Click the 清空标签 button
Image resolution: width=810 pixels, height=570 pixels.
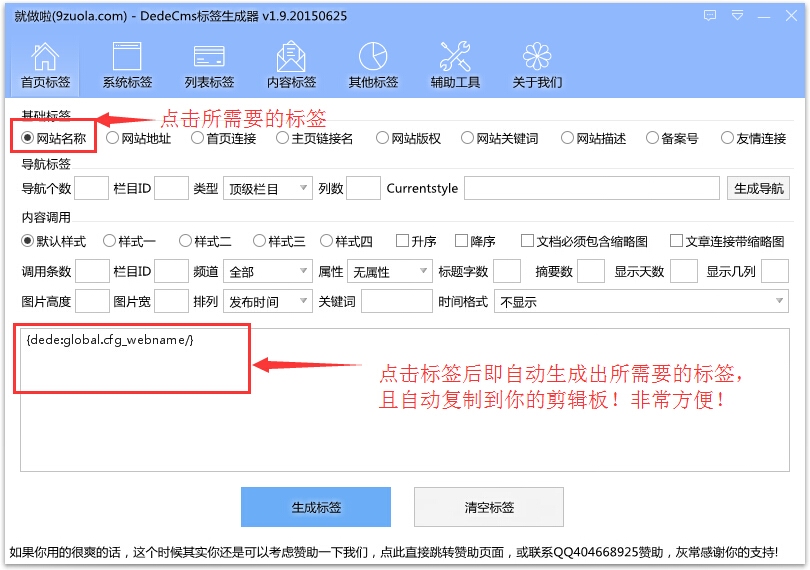tap(489, 507)
